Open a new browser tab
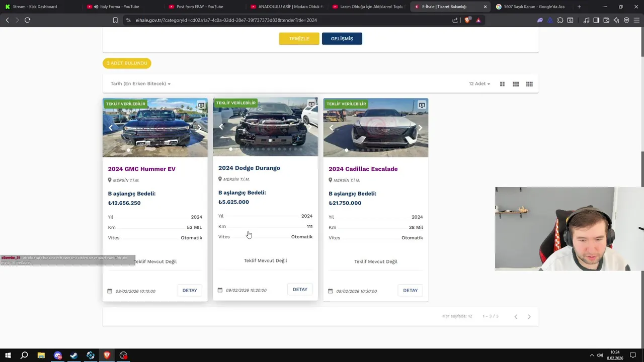The width and height of the screenshot is (644, 362). (579, 7)
